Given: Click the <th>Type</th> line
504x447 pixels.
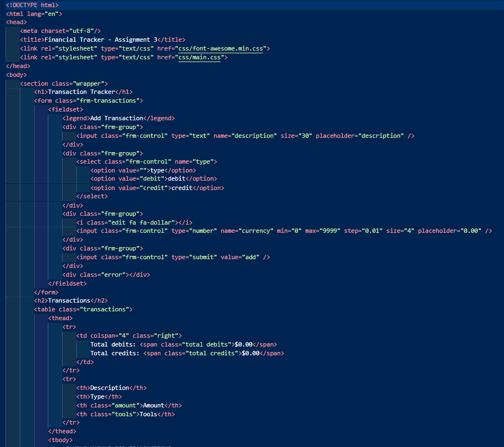Looking at the screenshot, I should [99, 396].
